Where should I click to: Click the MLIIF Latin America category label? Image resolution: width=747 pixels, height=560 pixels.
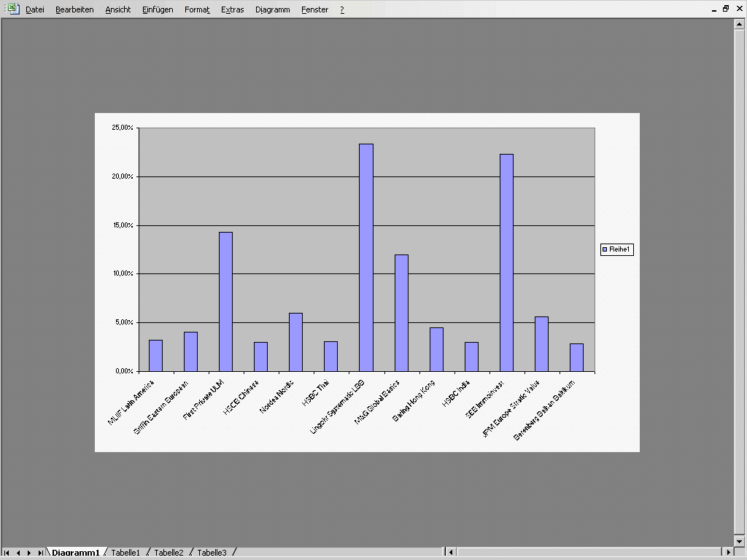click(x=131, y=402)
